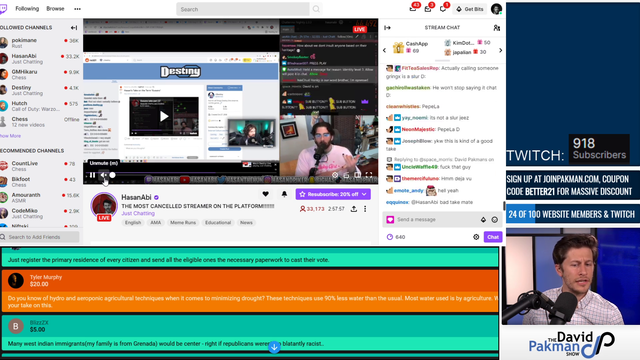Focus Search to Add Friends field

click(x=40, y=237)
